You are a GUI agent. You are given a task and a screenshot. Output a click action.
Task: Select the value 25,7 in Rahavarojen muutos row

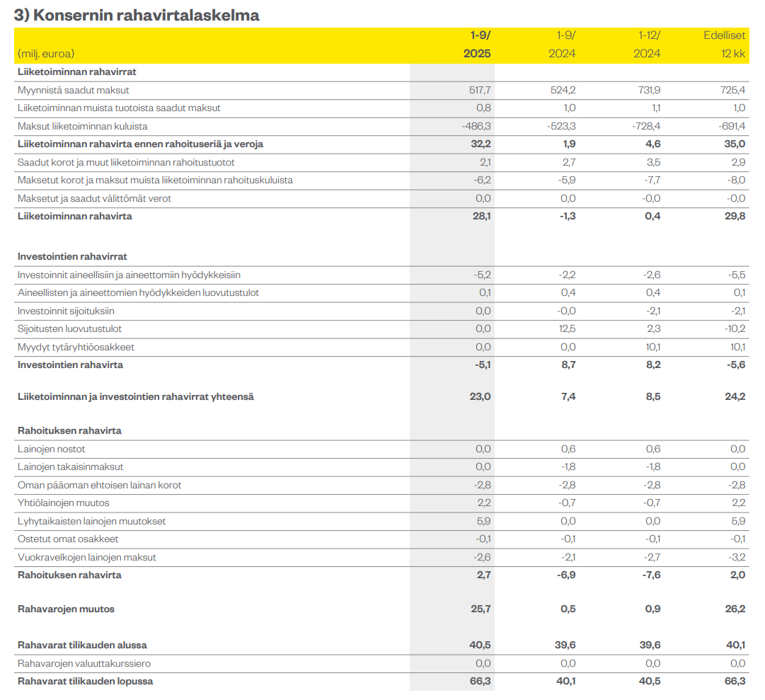tap(480, 609)
